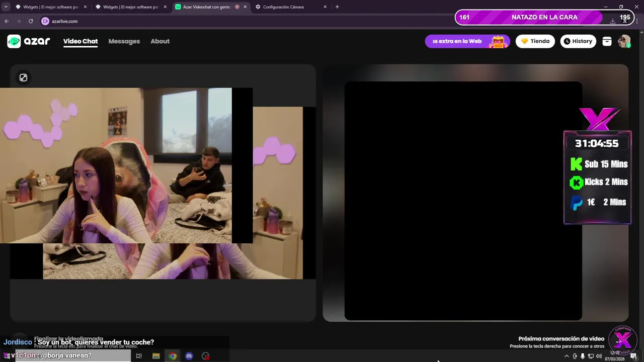Open the taskbar clock and date

pos(614,356)
